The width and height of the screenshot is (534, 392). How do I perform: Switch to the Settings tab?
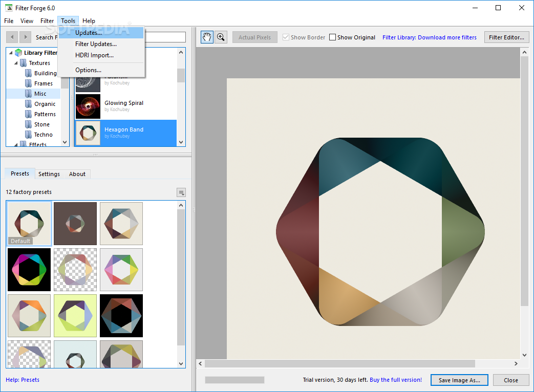[x=49, y=174]
